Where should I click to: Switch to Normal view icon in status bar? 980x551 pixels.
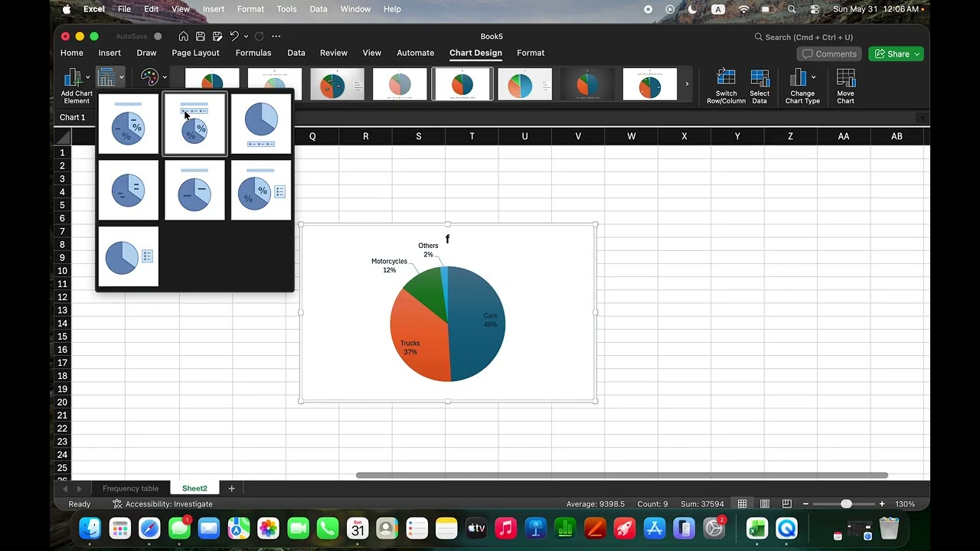pyautogui.click(x=743, y=504)
